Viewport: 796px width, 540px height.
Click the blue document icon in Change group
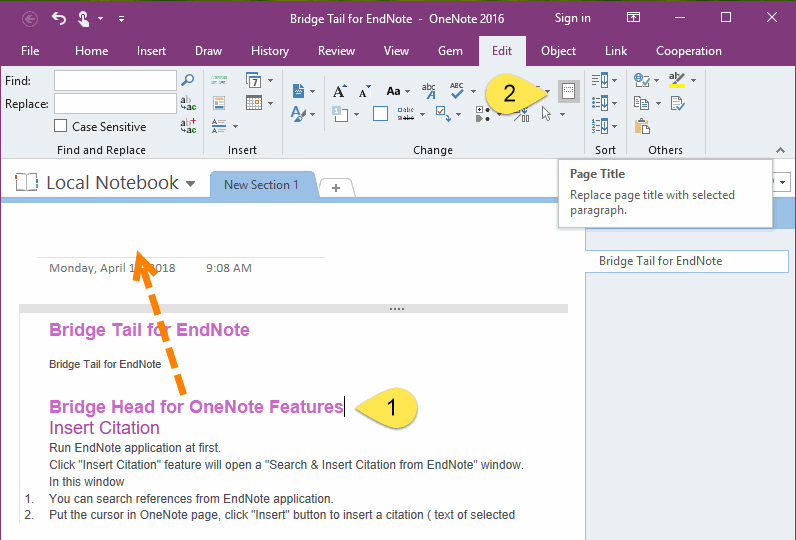[x=298, y=91]
